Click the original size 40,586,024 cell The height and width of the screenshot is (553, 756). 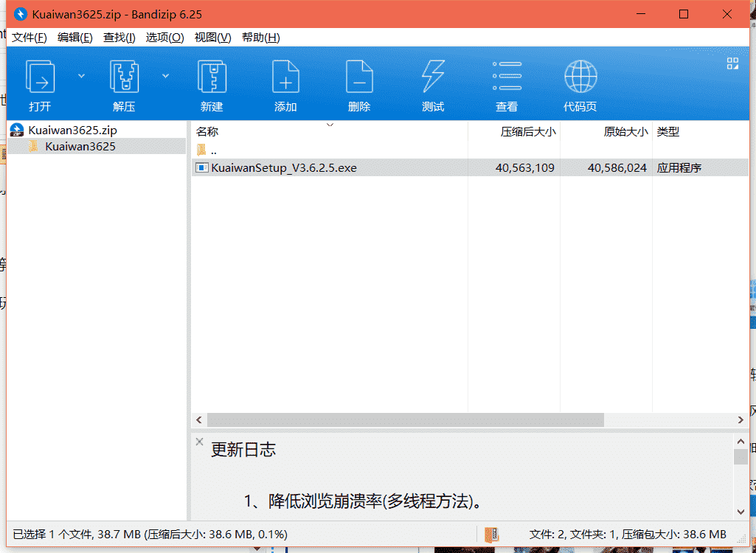tap(617, 168)
